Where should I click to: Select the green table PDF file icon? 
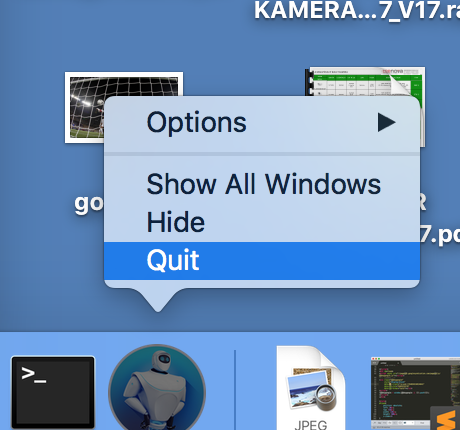tap(365, 107)
